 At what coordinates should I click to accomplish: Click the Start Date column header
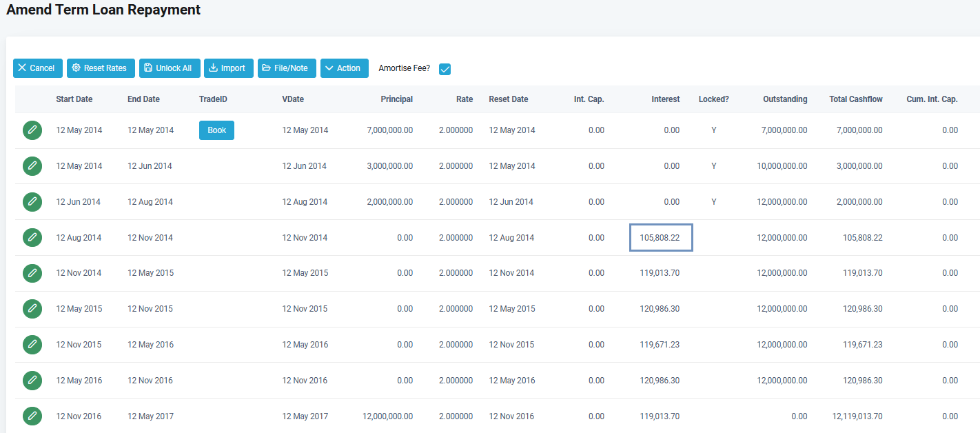[74, 99]
